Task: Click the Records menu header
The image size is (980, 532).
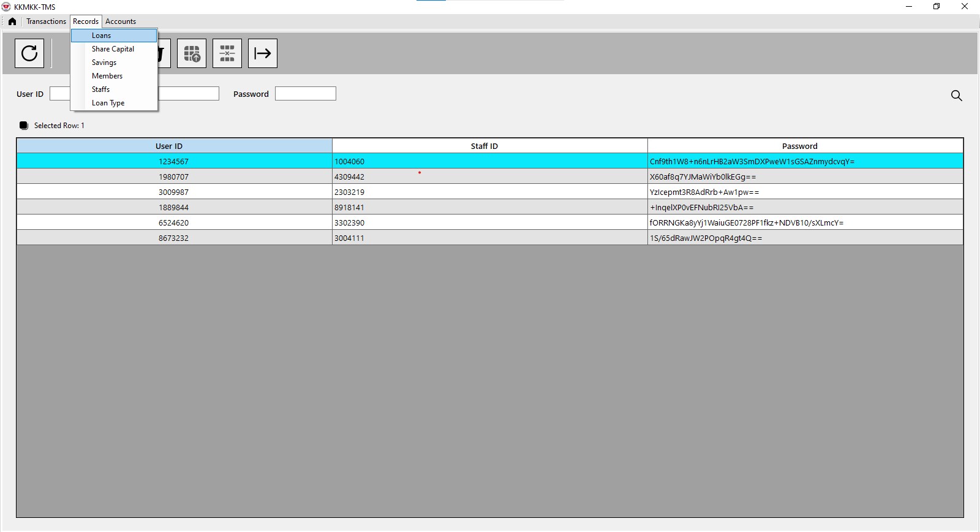Action: pyautogui.click(x=86, y=21)
